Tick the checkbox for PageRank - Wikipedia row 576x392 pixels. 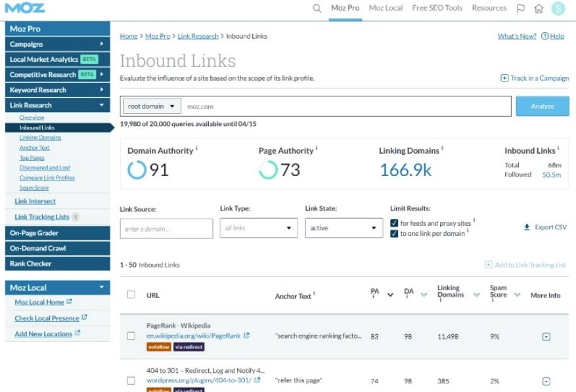pos(131,336)
